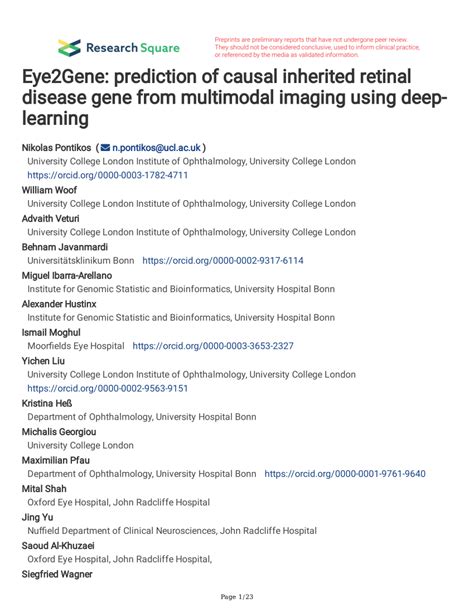474x613 pixels.
Task: Click the Universitätsklinikum Bonn affiliation text
Action: [81, 260]
